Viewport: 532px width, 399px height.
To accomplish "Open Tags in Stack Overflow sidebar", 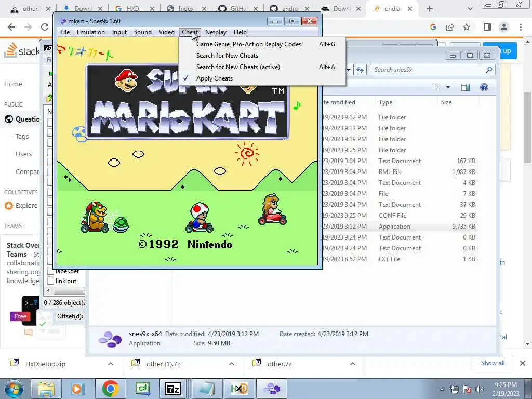I will [22, 137].
